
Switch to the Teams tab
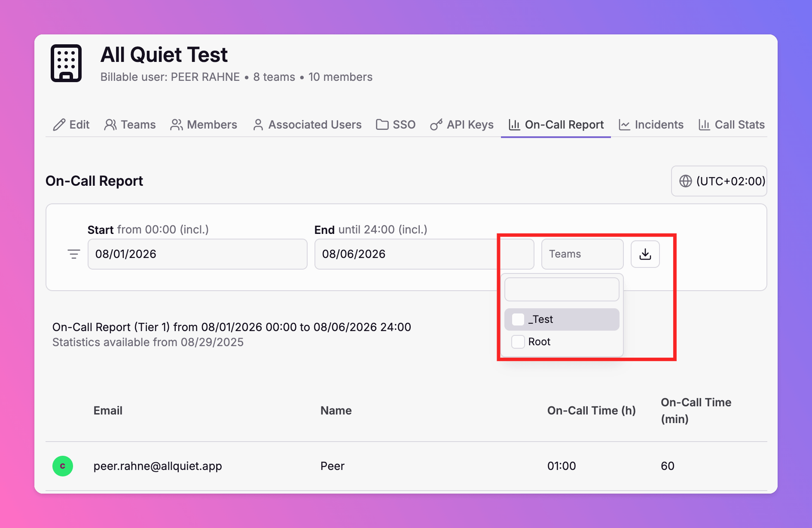pos(130,125)
